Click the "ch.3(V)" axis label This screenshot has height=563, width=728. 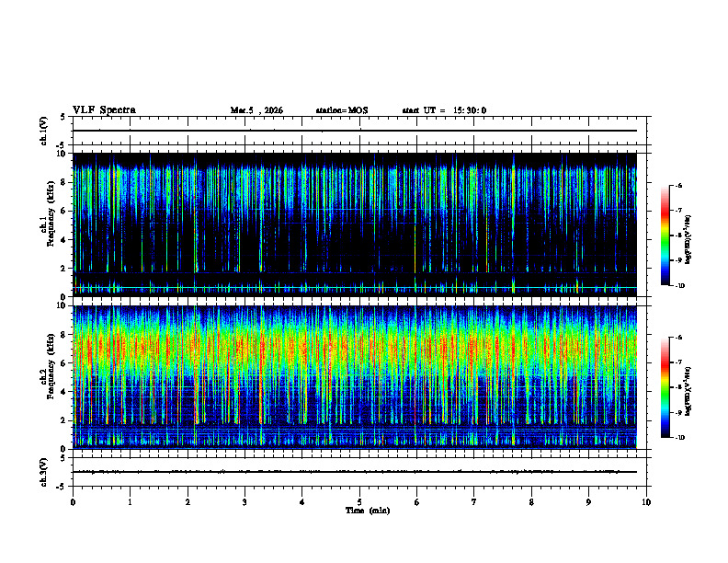click(43, 472)
